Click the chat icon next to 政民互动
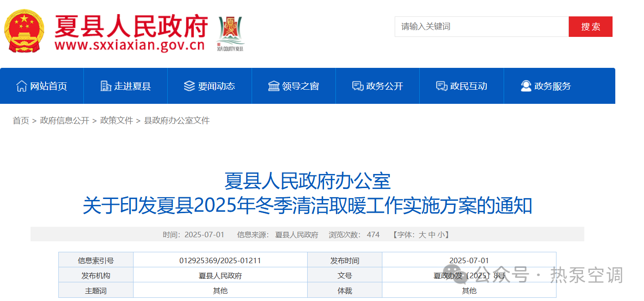 [x=440, y=86]
